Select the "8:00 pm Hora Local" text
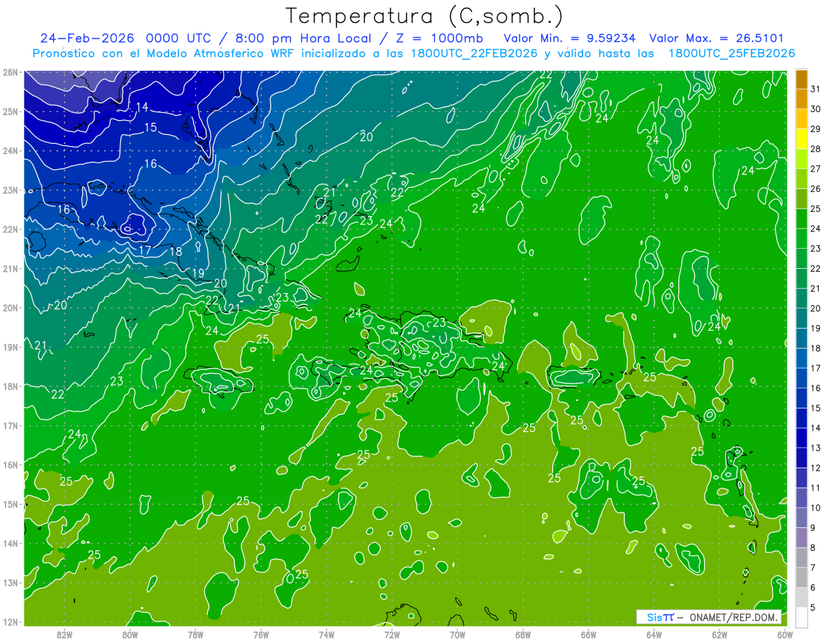The height and width of the screenshot is (644, 834). click(x=302, y=38)
